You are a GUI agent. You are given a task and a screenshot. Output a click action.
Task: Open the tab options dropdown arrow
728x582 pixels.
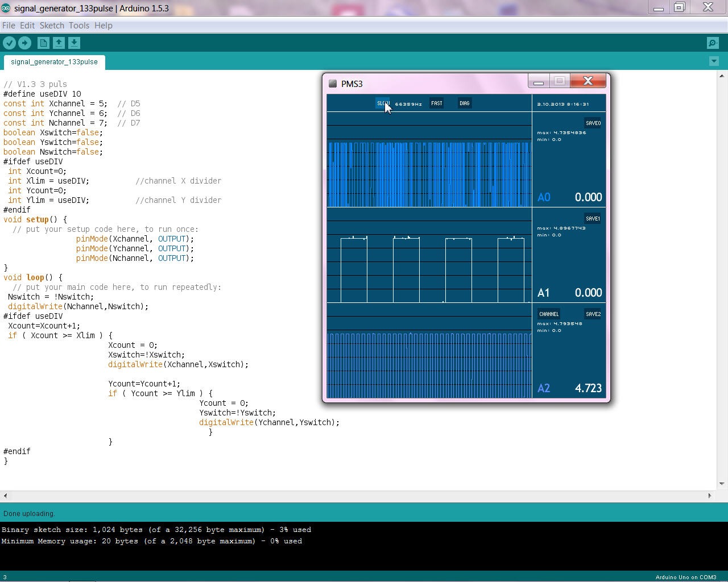point(714,61)
